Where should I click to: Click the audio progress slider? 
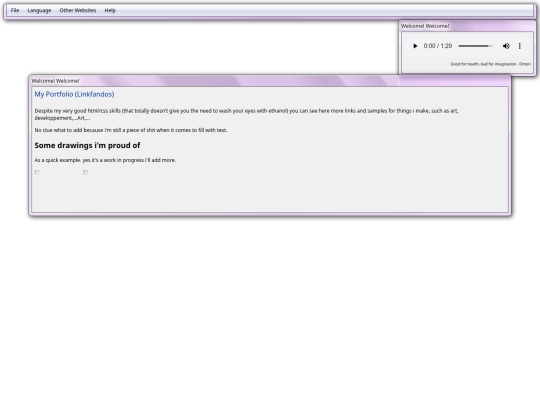click(x=475, y=46)
